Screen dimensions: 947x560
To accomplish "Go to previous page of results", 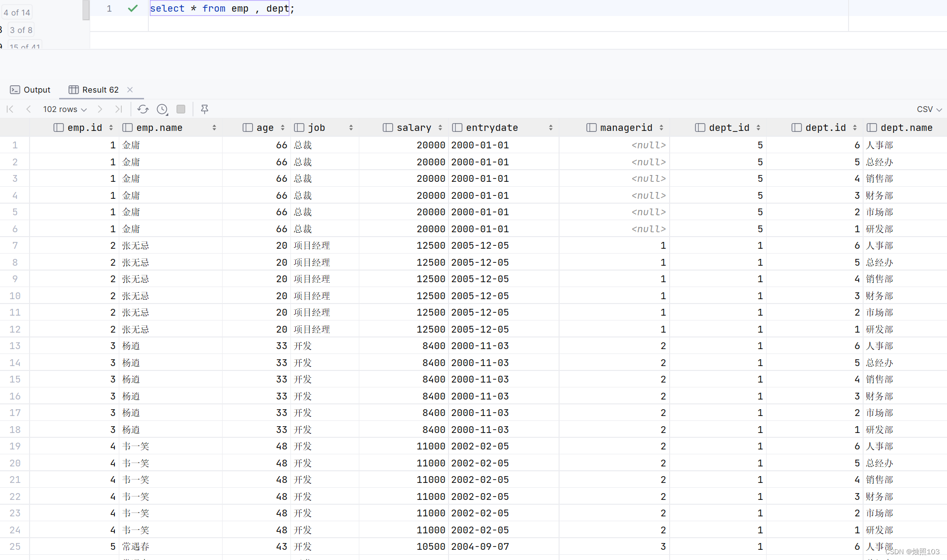I will pos(29,109).
